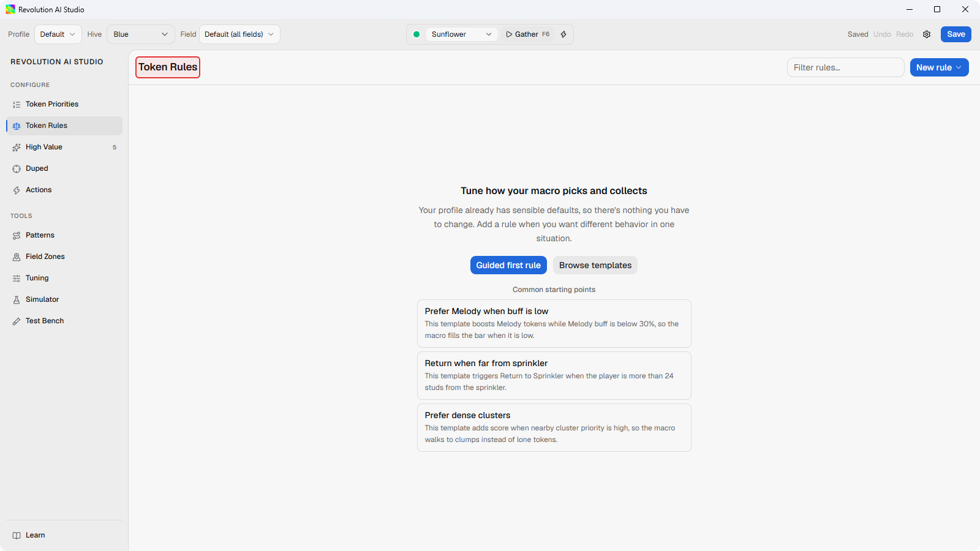The image size is (980, 551).
Task: Click into the Filter rules field
Action: (845, 67)
